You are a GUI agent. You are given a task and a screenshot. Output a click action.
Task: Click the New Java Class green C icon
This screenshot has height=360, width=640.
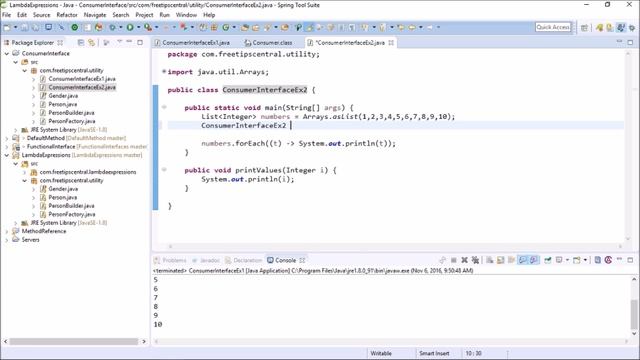tap(226, 27)
